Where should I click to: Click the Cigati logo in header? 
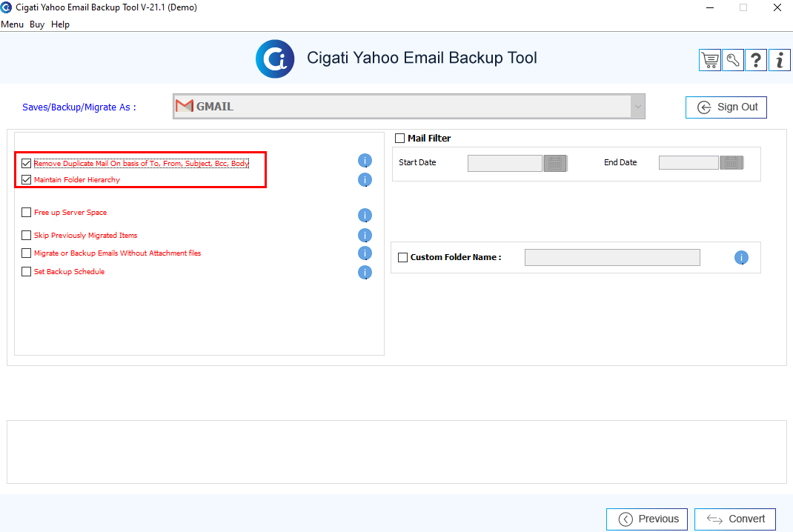click(x=275, y=59)
